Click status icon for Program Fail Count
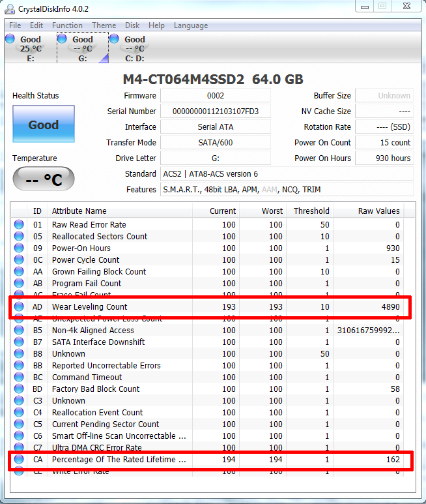426x504 pixels. tap(19, 283)
